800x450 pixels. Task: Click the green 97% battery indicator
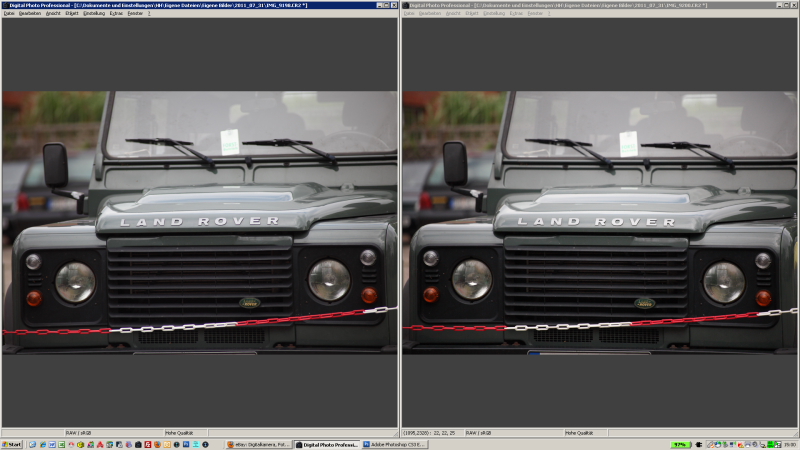click(x=681, y=445)
